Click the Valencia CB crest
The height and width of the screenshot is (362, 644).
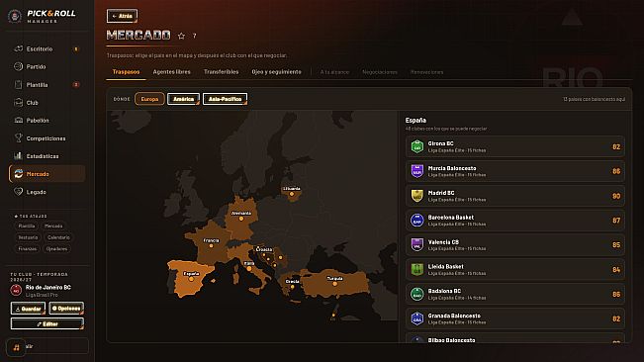(416, 245)
